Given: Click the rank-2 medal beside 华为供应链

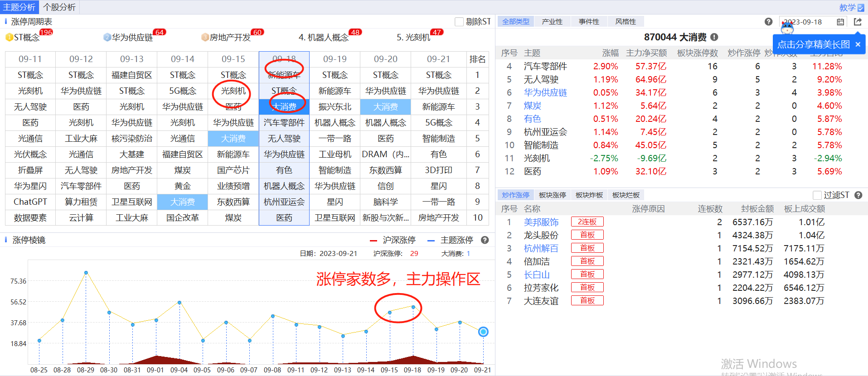Looking at the screenshot, I should 107,38.
